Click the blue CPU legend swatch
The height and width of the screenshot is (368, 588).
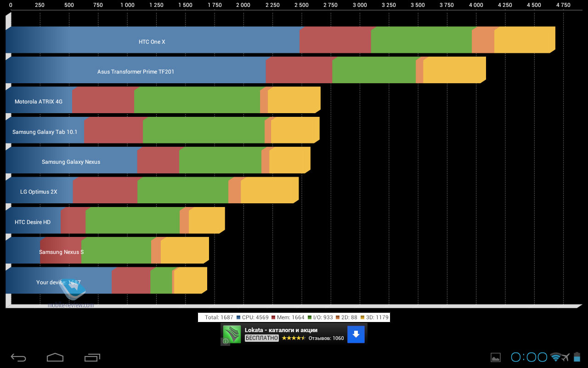coord(239,317)
